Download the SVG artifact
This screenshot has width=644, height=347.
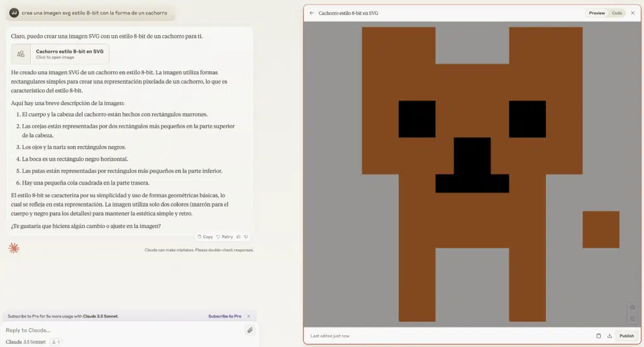tap(609, 336)
